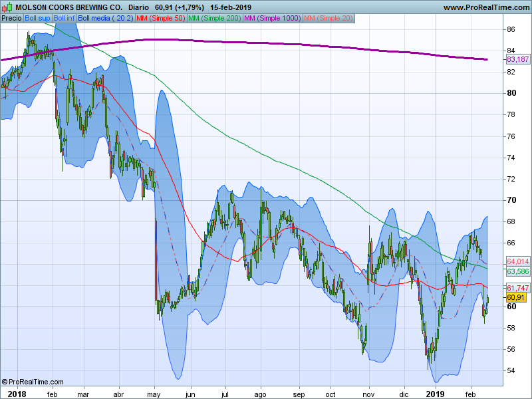Viewport: 532px width, 399px height.
Task: Click the 2019 year label on the time axis
Action: (x=436, y=394)
